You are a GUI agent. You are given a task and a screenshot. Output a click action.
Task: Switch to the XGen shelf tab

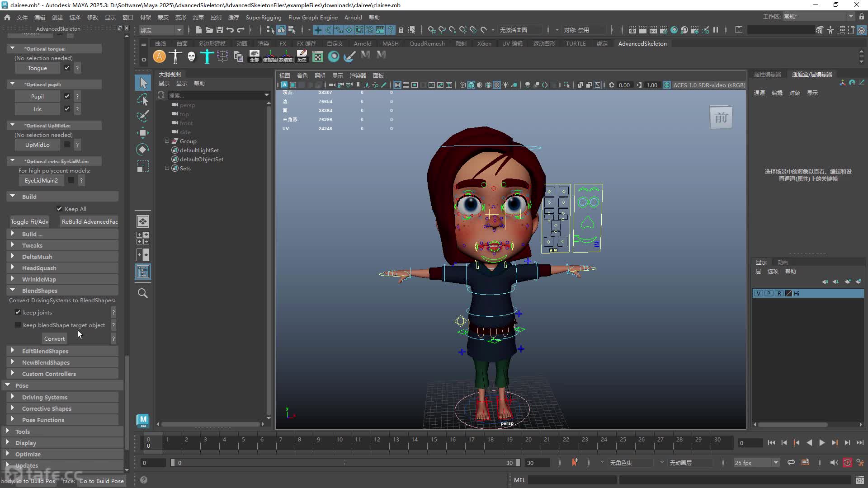point(484,43)
